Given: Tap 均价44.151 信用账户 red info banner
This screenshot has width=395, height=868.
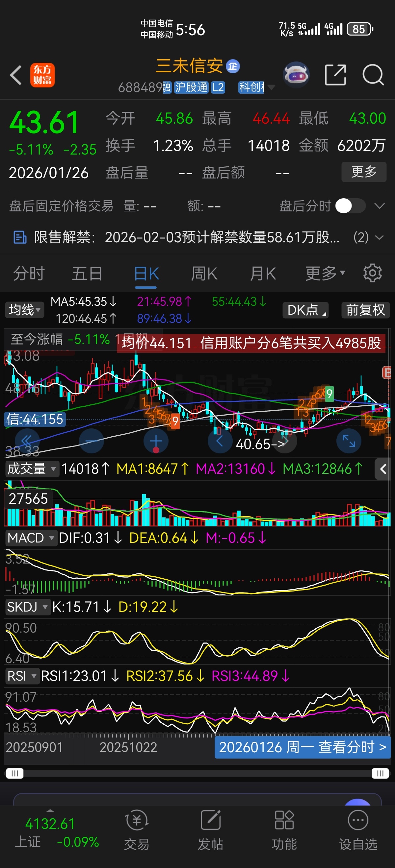Looking at the screenshot, I should point(251,343).
